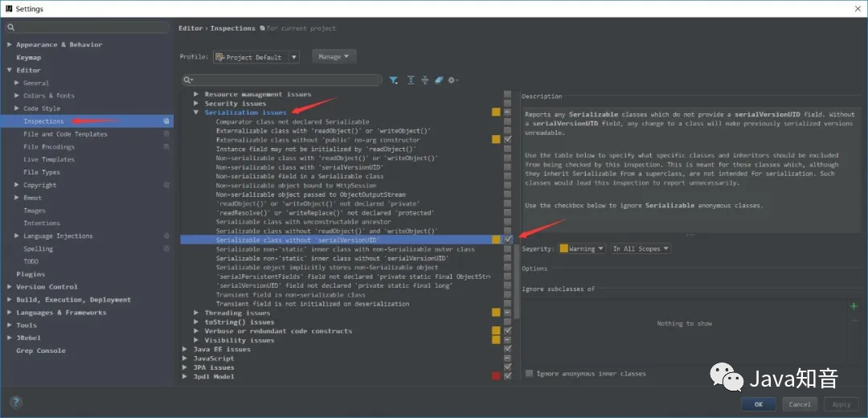Expand the Threading issues node
Screen dimensions: 868x418
point(196,313)
